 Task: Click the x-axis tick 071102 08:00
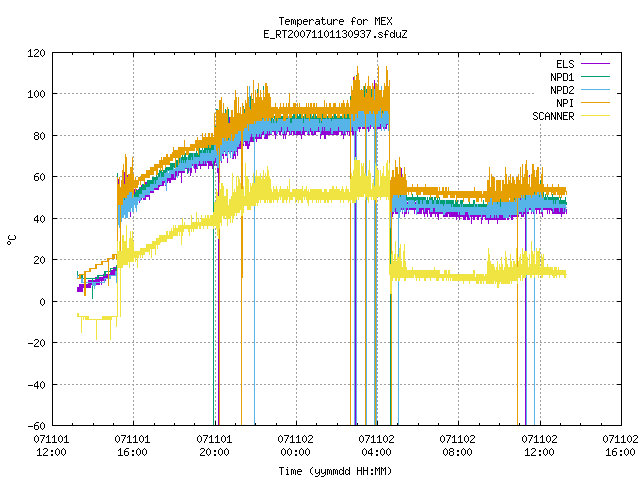[458, 446]
